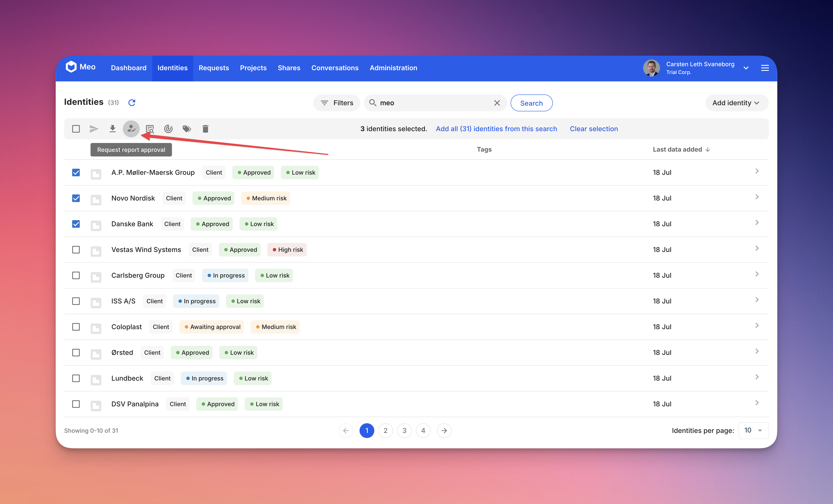
Task: Expand ISS A/S row chevron
Action: click(x=757, y=300)
